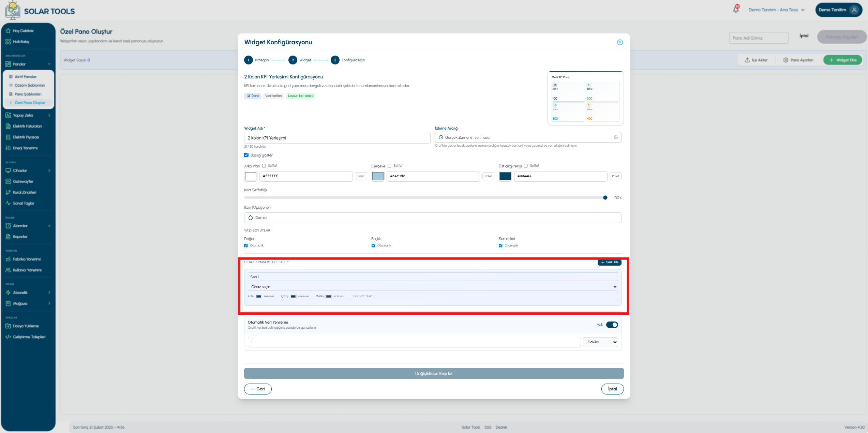Click the İçe Aktar upload icon

[747, 60]
